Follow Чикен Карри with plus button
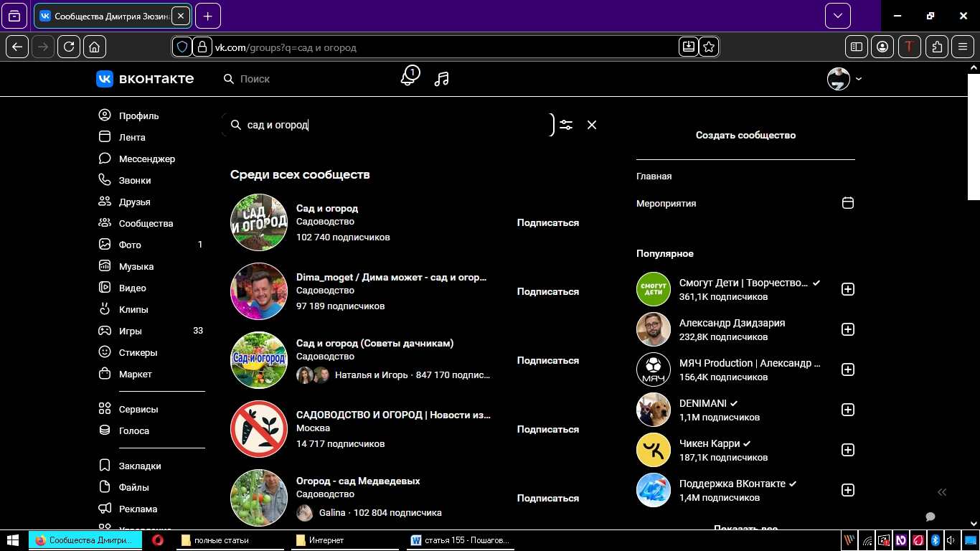 [847, 450]
